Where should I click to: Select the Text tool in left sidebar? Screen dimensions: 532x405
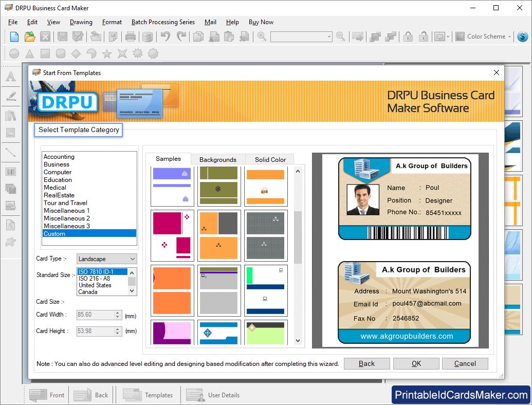tap(11, 77)
